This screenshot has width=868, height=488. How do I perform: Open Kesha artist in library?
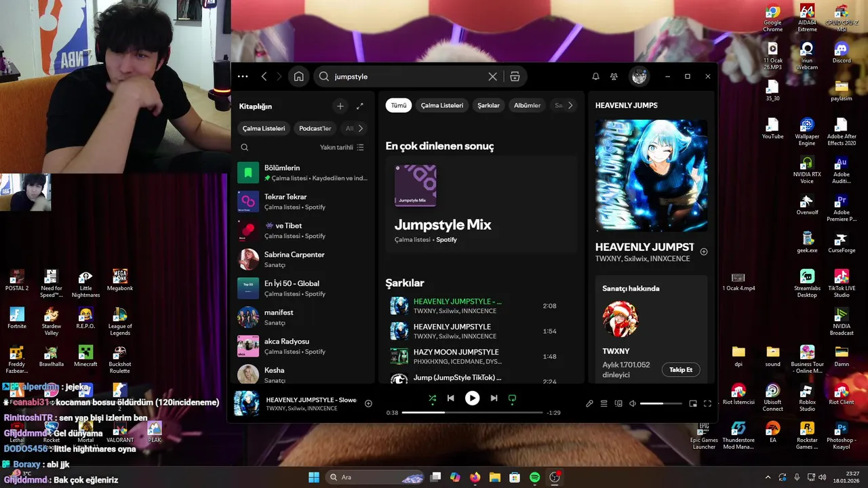pos(303,375)
